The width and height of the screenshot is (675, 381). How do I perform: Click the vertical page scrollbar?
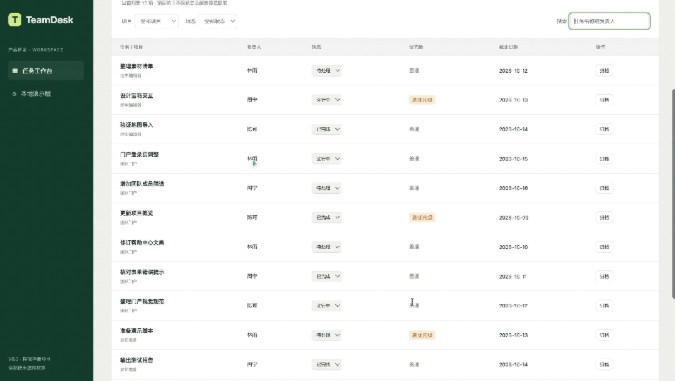point(673,194)
